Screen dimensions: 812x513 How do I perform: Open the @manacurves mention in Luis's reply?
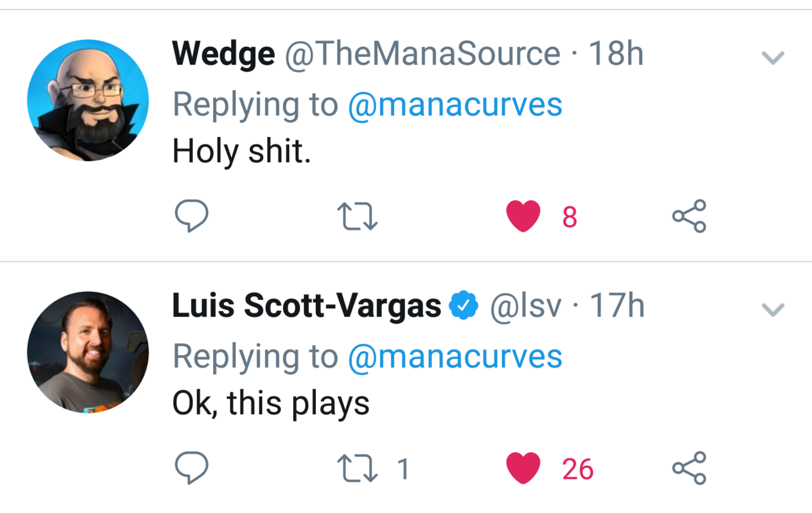(x=454, y=356)
